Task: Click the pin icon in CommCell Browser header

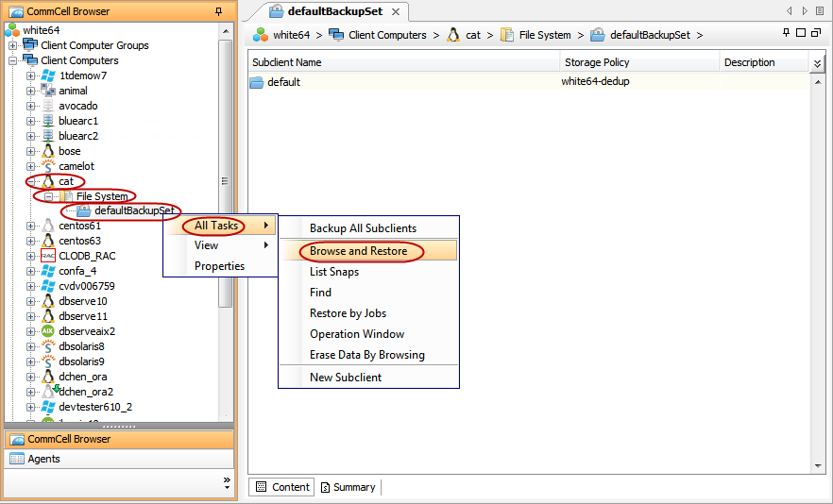Action: pyautogui.click(x=219, y=11)
